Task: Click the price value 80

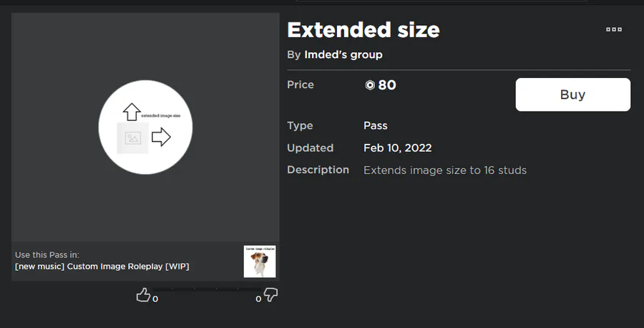Action: point(387,85)
